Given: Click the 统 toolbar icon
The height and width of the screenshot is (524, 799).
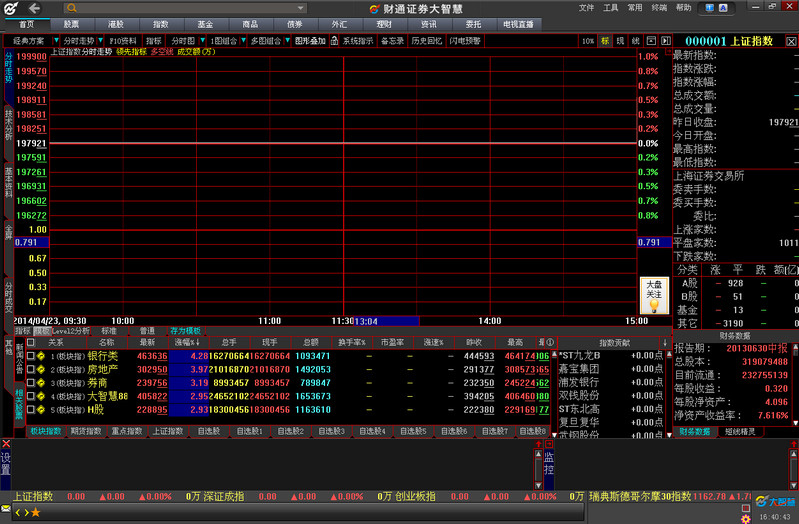Looking at the screenshot, I should [x=635, y=41].
